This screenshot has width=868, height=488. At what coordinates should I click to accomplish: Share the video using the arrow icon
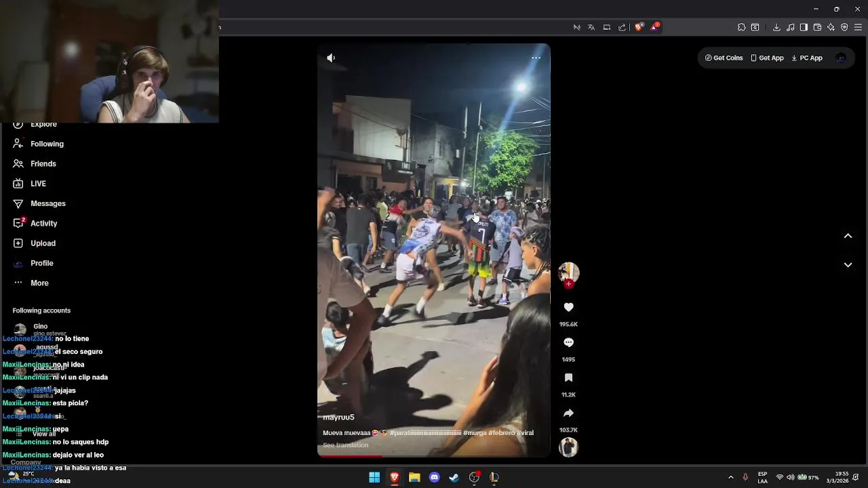[568, 413]
